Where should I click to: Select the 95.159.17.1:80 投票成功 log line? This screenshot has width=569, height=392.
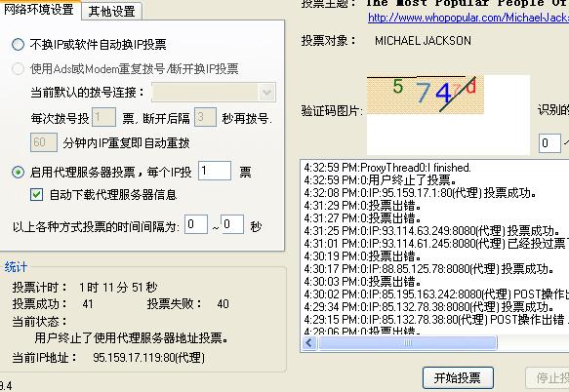click(x=421, y=193)
